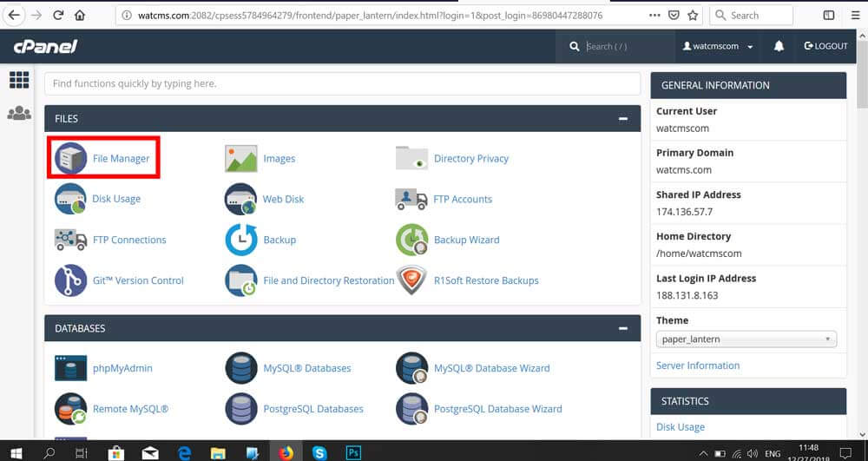This screenshot has width=868, height=461.
Task: Open Skype from the taskbar
Action: pyautogui.click(x=319, y=453)
